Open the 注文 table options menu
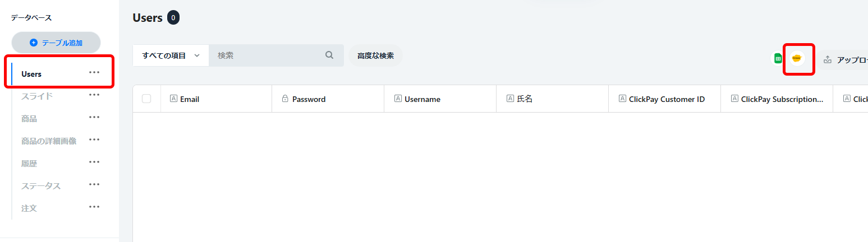 point(94,207)
